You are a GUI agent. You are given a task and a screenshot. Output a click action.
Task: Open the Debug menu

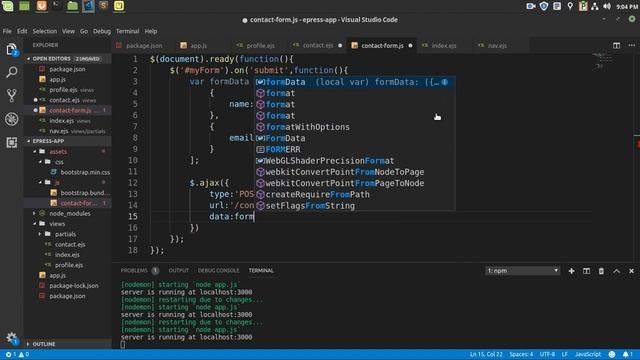point(102,31)
